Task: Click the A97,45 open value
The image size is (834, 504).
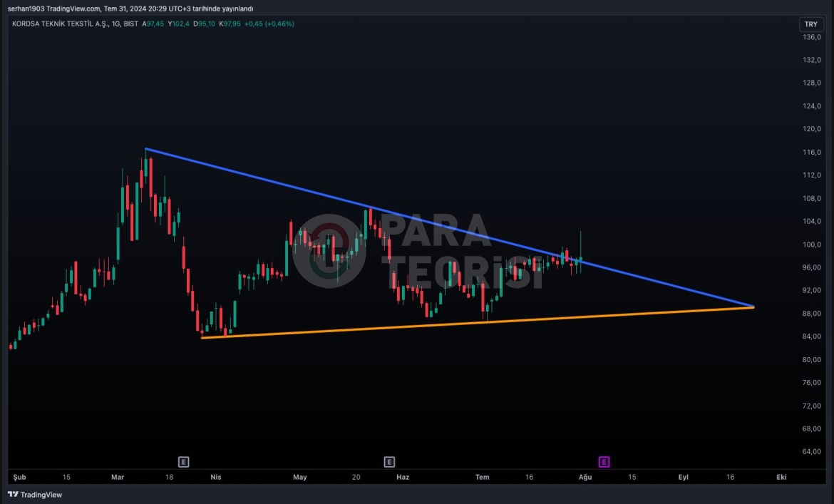Action: click(153, 24)
